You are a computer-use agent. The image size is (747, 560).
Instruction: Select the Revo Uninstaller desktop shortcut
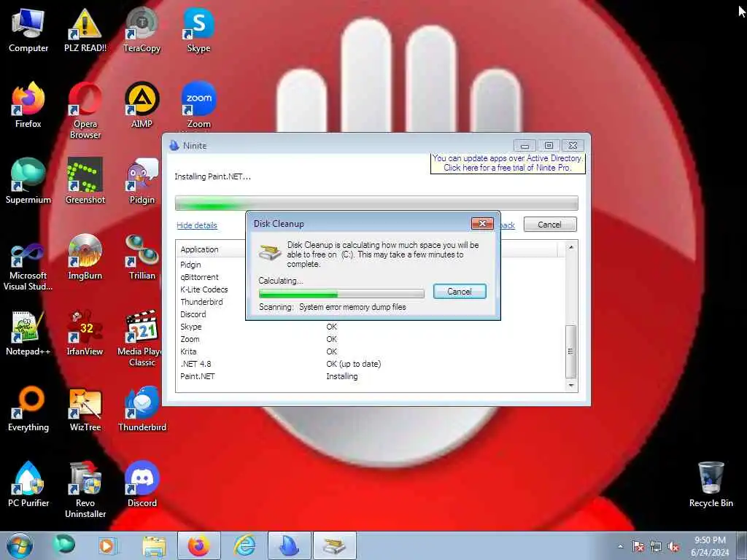pyautogui.click(x=85, y=489)
